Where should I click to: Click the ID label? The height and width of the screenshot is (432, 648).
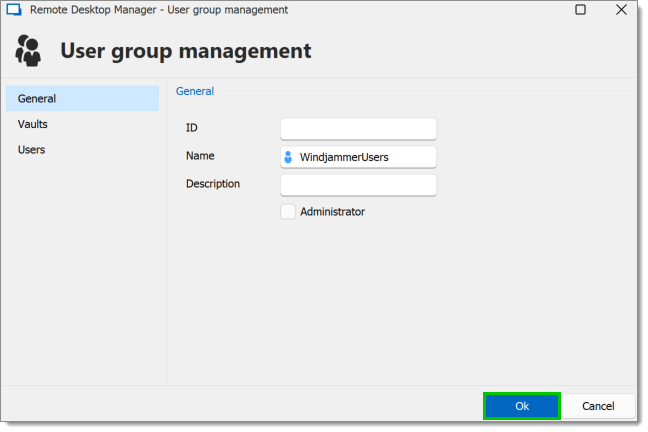(192, 128)
